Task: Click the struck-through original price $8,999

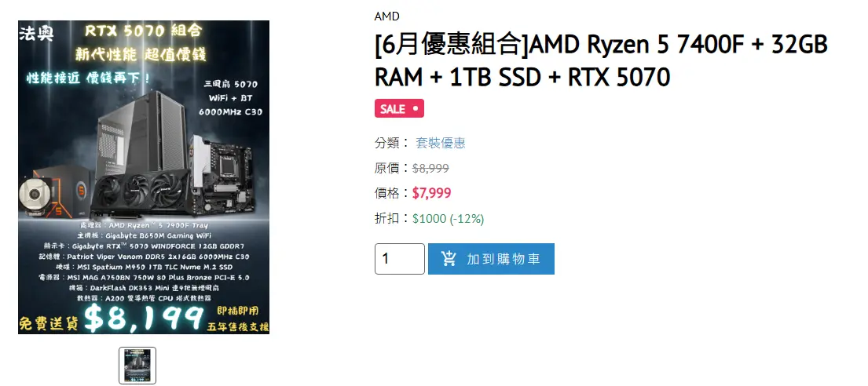Action: [x=430, y=168]
